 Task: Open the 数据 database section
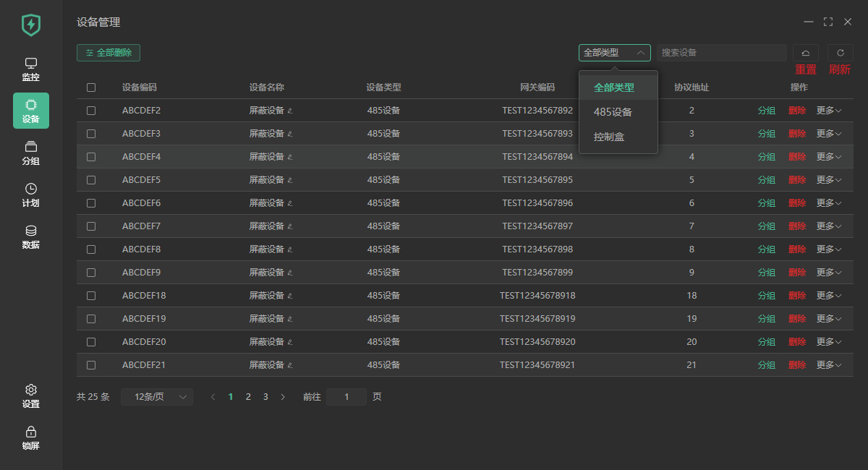(x=31, y=236)
